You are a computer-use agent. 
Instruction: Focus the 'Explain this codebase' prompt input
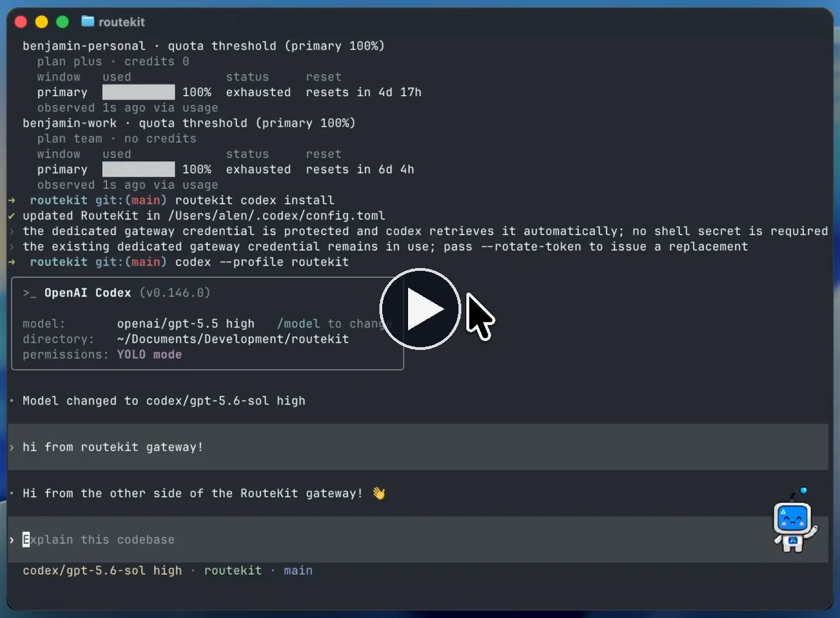tap(418, 540)
